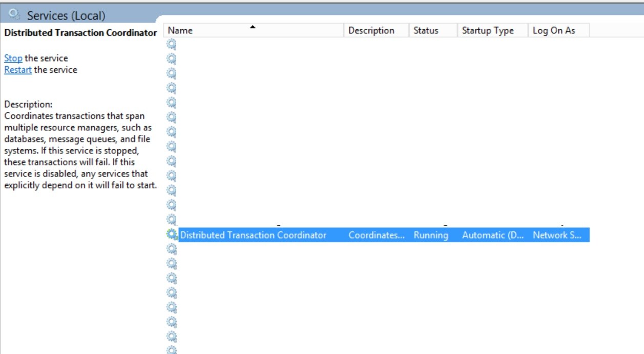Click the Running status cell
The width and height of the screenshot is (644, 354).
click(431, 235)
